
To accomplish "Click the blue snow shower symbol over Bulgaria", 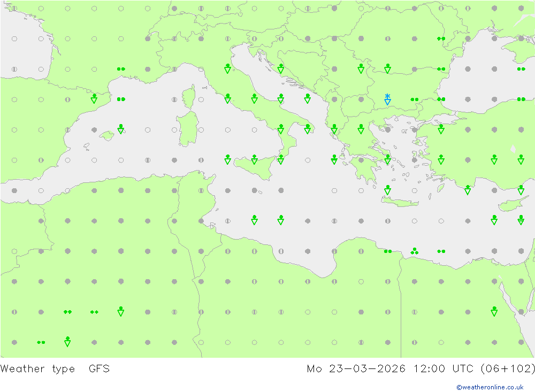I will 387,99.
